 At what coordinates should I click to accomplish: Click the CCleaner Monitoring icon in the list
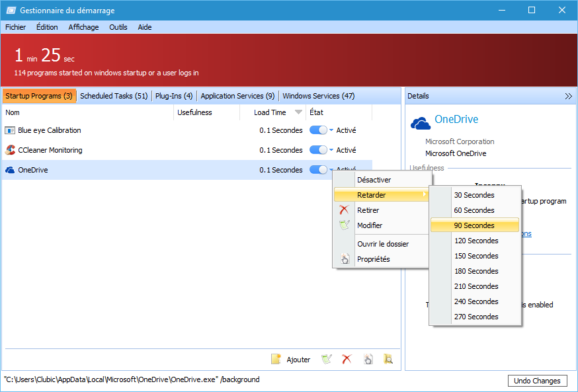pos(10,150)
